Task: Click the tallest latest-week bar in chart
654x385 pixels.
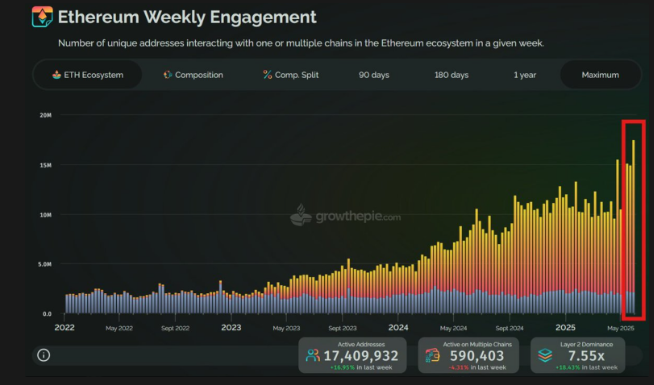Action: [633, 226]
